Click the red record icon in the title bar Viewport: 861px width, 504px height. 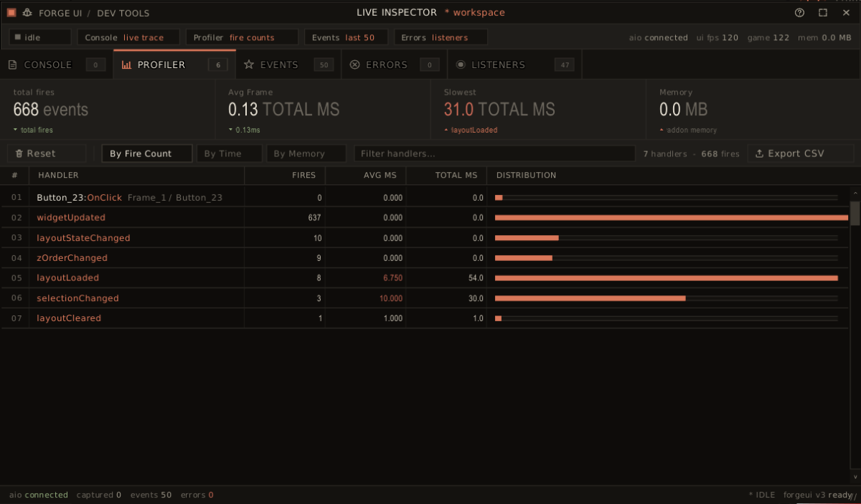[x=11, y=13]
